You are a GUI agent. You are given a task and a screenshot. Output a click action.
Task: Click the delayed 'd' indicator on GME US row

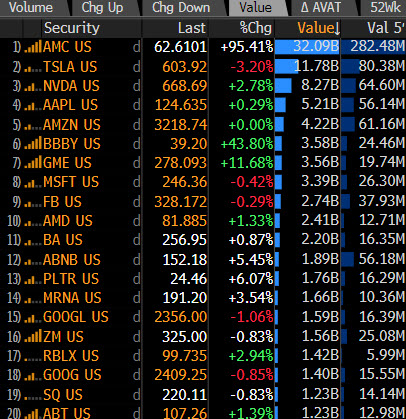coord(136,163)
